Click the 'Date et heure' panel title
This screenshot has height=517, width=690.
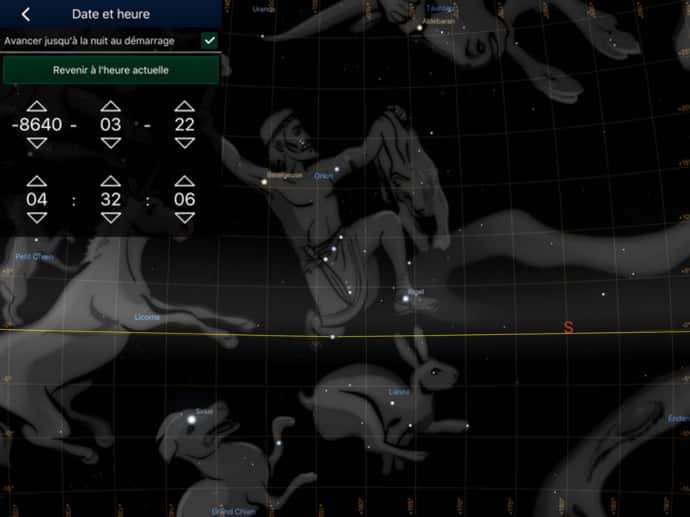tap(111, 14)
